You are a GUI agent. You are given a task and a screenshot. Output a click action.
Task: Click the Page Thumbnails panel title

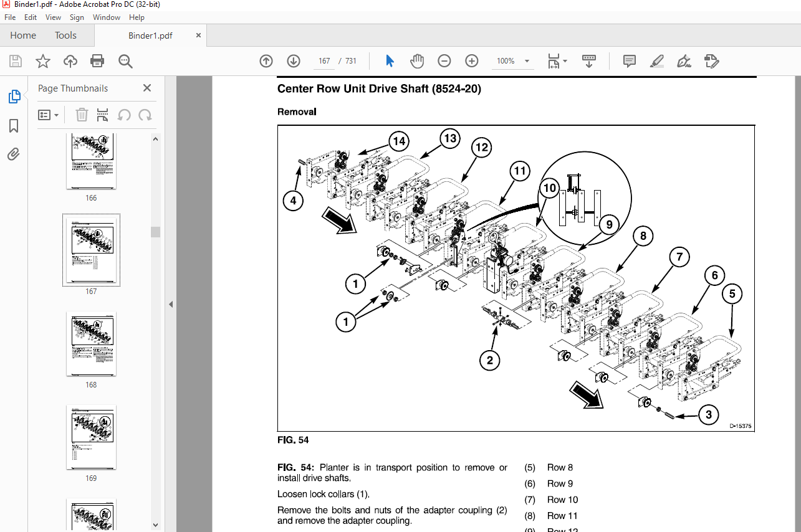click(x=73, y=88)
